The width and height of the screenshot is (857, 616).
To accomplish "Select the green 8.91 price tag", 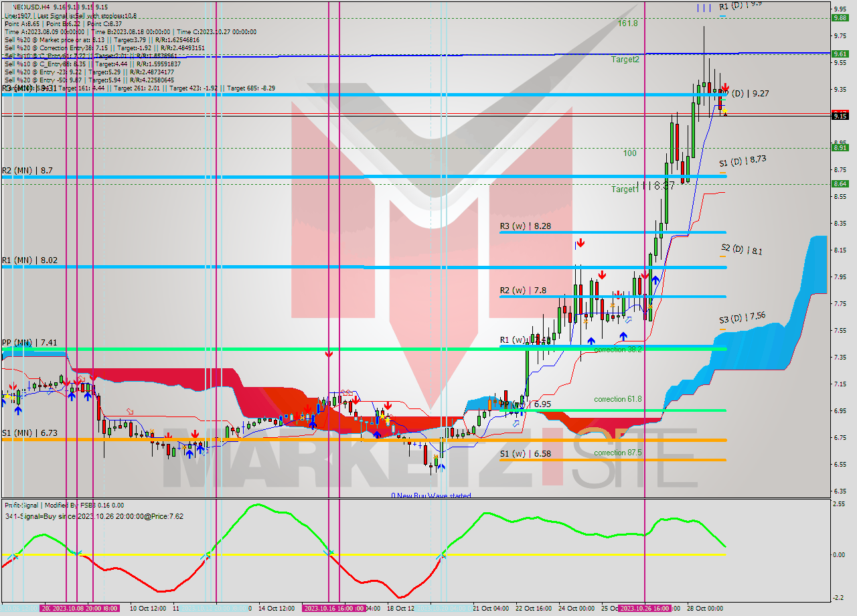I will (840, 147).
